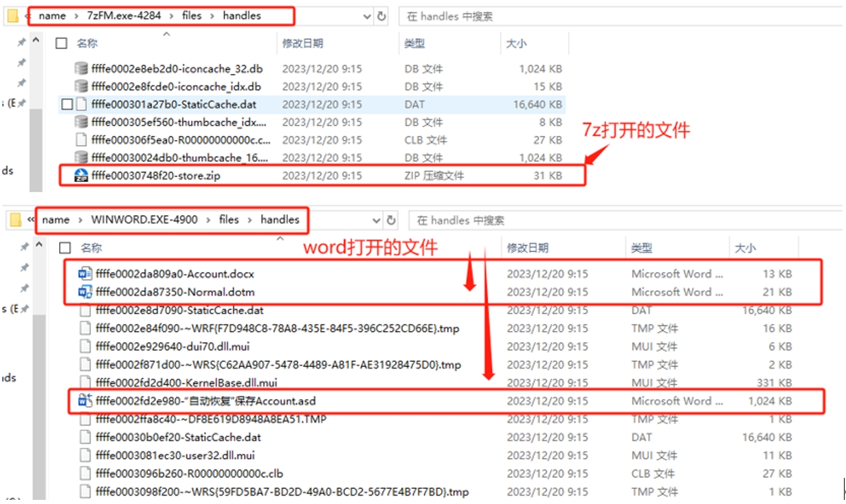The height and width of the screenshot is (504, 846).
Task: Click the folder icon in the top address bar
Action: pyautogui.click(x=12, y=13)
